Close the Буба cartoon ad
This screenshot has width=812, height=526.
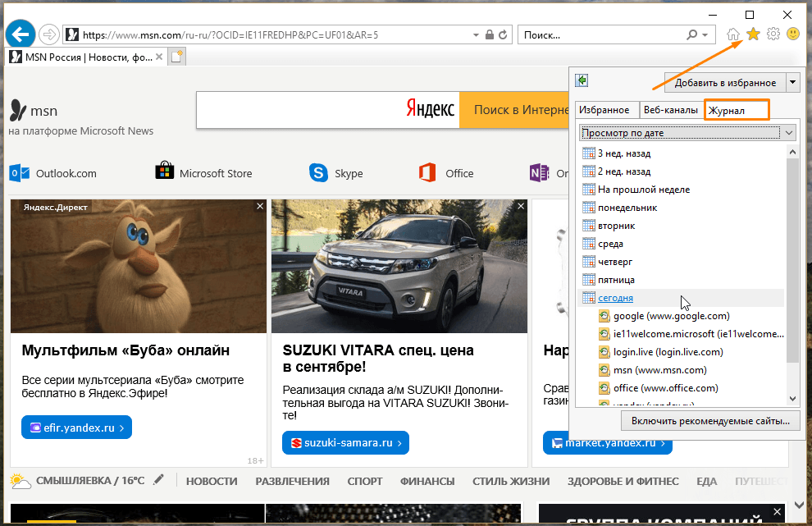pyautogui.click(x=260, y=206)
